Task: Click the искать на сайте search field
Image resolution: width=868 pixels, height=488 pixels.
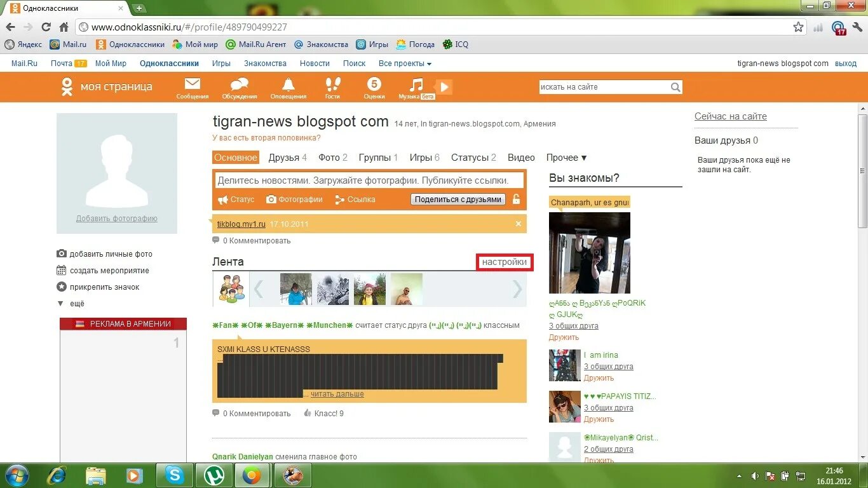Action: click(604, 87)
